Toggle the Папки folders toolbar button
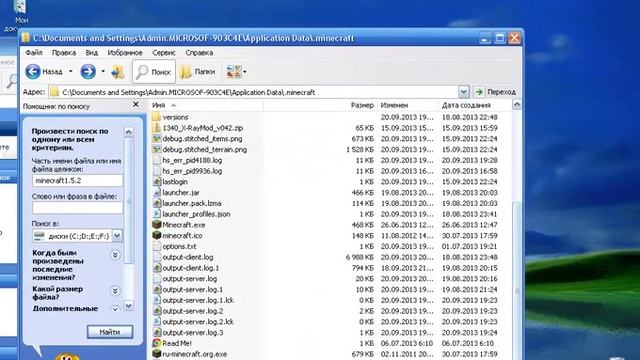Viewport: 640px width, 360px height. [x=198, y=72]
